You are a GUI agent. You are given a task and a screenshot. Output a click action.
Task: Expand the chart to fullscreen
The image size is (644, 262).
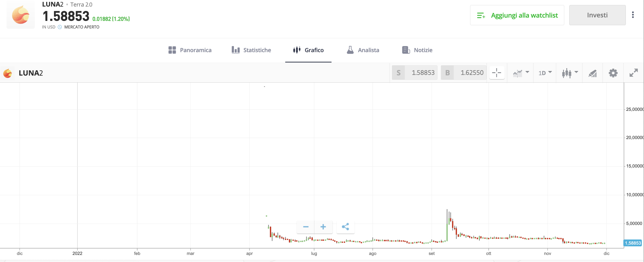[633, 73]
